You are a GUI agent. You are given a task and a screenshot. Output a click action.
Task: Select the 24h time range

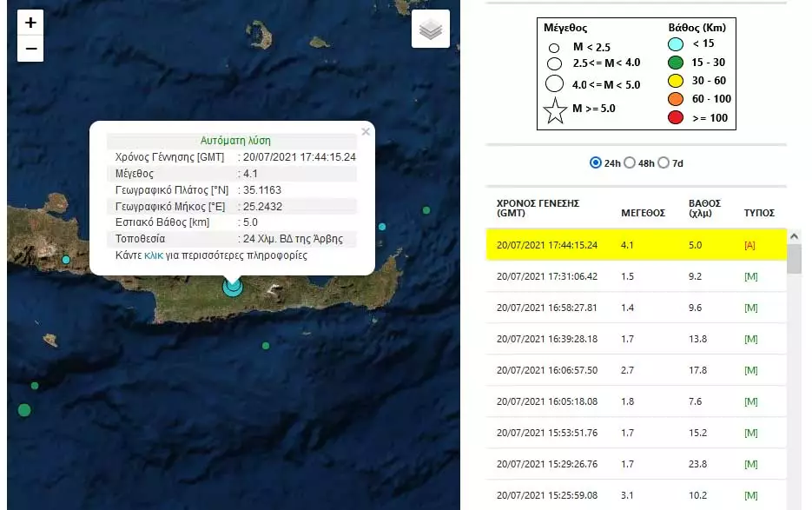pos(596,162)
